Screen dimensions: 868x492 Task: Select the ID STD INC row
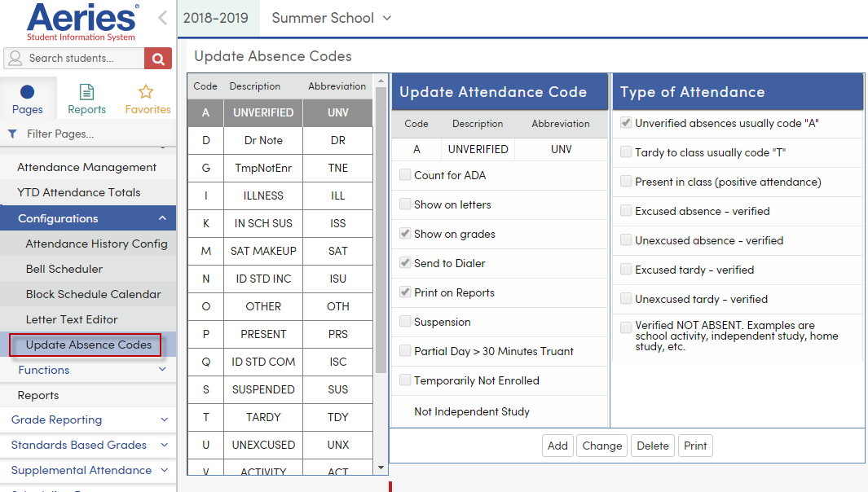pos(280,279)
